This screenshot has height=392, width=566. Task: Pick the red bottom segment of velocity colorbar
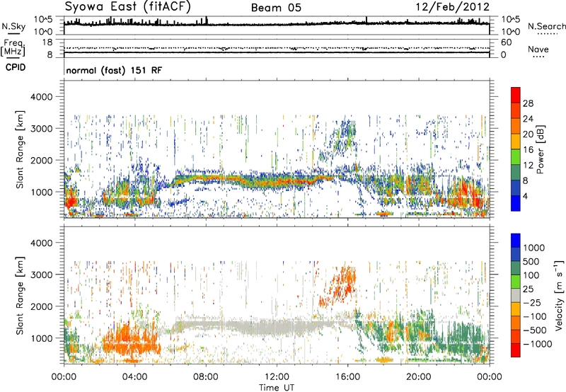pyautogui.click(x=516, y=350)
